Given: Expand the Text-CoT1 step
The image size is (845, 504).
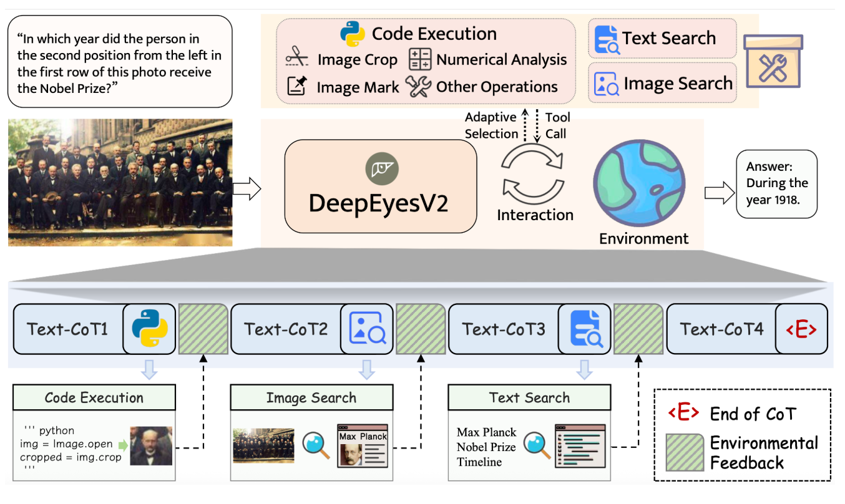Looking at the screenshot, I should [69, 329].
